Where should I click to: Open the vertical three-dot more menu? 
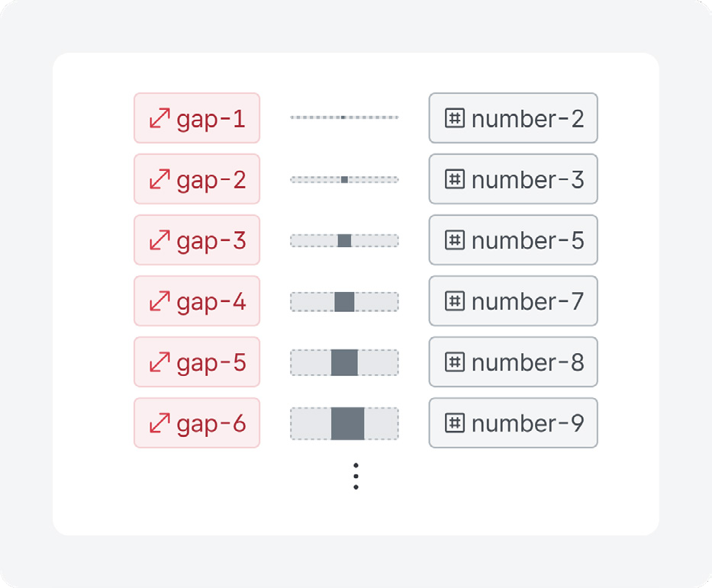tap(356, 477)
